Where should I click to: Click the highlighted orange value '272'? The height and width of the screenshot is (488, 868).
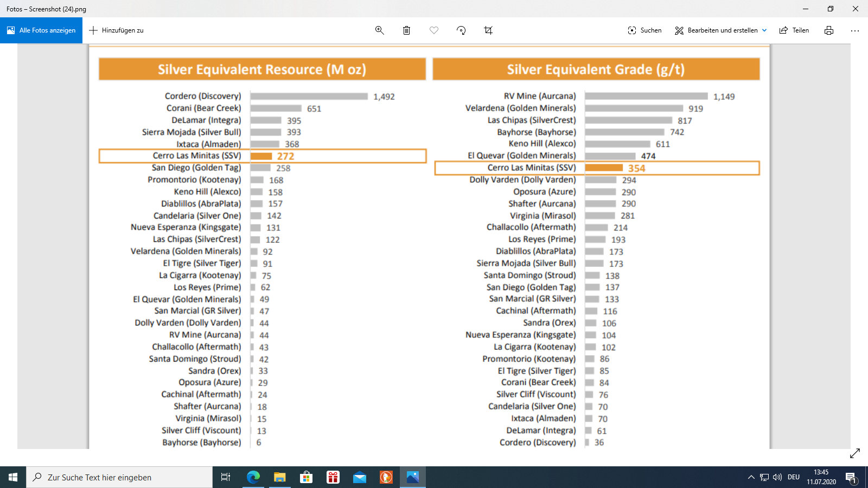click(x=286, y=156)
